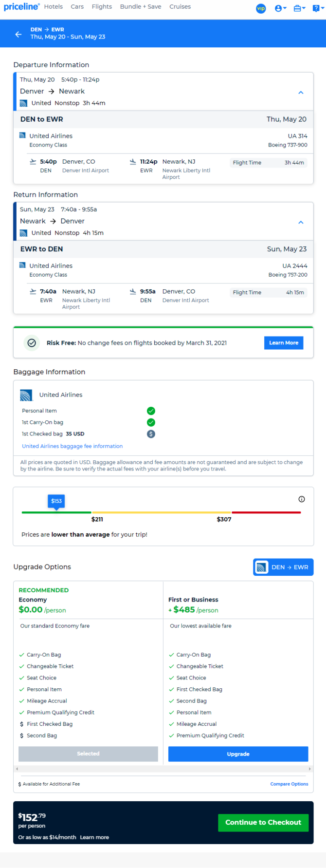Screen dimensions: 326x868
Task: Click 1st Carry-On bag green check
Action: tap(151, 422)
